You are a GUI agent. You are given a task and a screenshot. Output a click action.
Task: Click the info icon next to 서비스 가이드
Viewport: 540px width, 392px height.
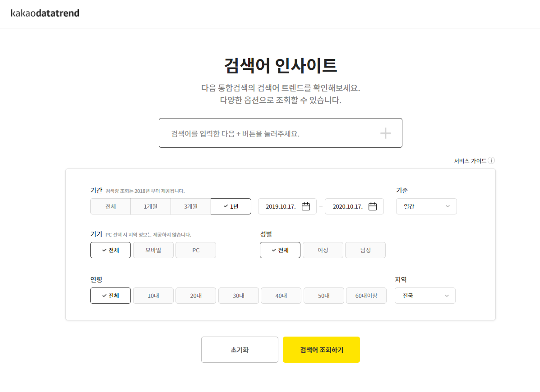pos(492,160)
